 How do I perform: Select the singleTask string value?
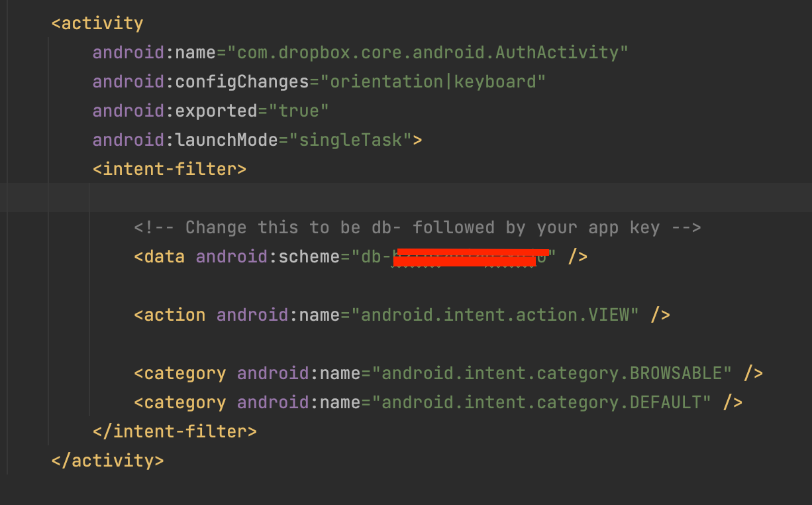(349, 139)
